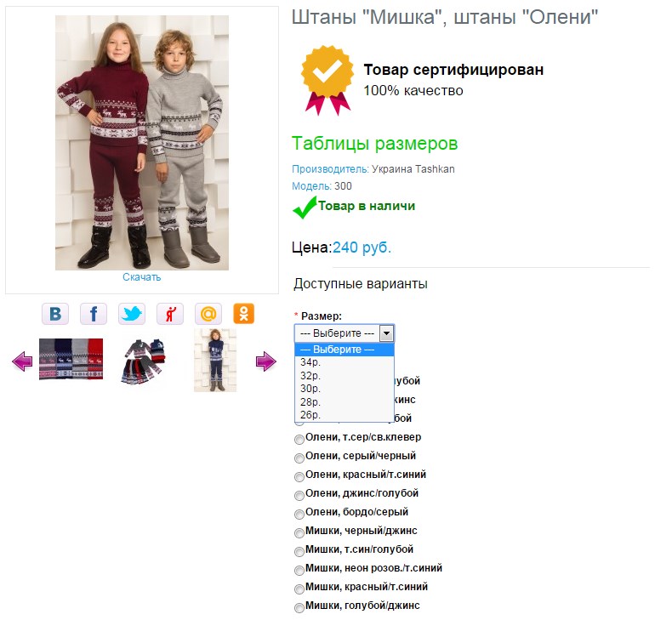Share via Mail.ru @ icon

[x=208, y=314]
